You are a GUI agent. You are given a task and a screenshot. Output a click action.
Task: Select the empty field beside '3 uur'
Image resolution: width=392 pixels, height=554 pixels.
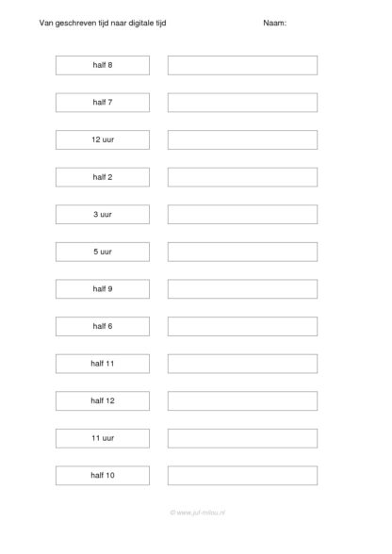pos(242,215)
